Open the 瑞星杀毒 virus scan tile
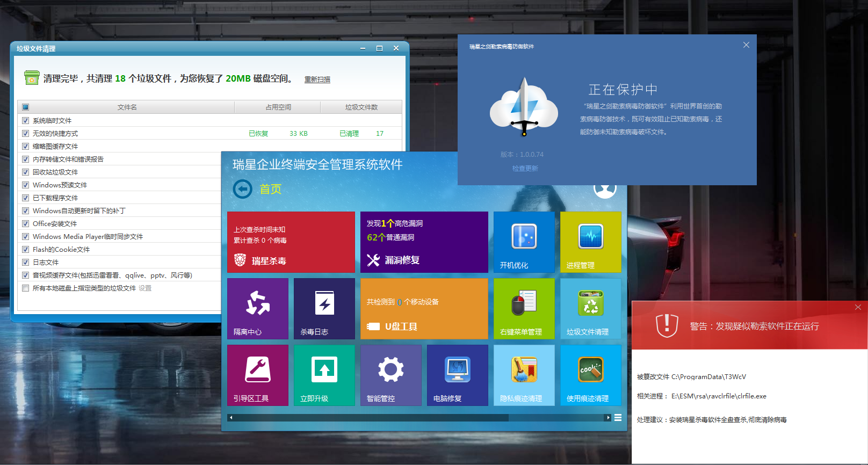Screen dimensions: 868x465 point(291,242)
